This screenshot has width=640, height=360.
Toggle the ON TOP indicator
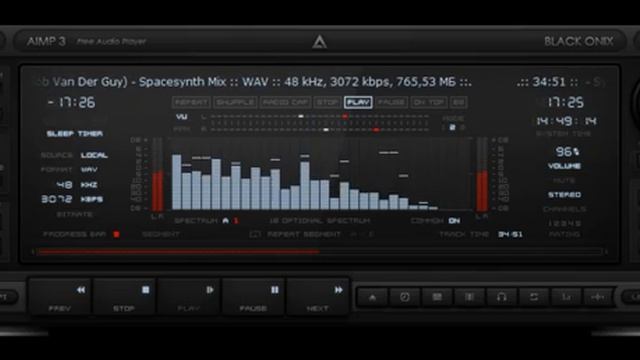(x=429, y=102)
